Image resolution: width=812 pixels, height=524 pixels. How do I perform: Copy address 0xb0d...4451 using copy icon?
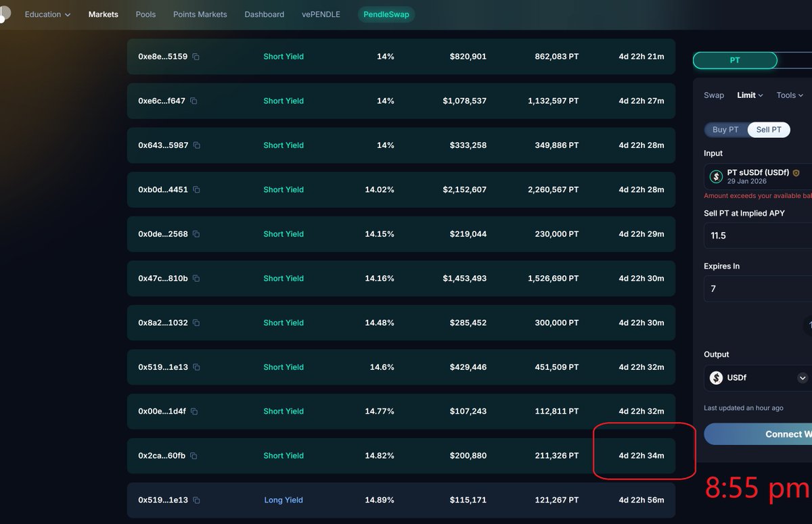click(x=196, y=190)
